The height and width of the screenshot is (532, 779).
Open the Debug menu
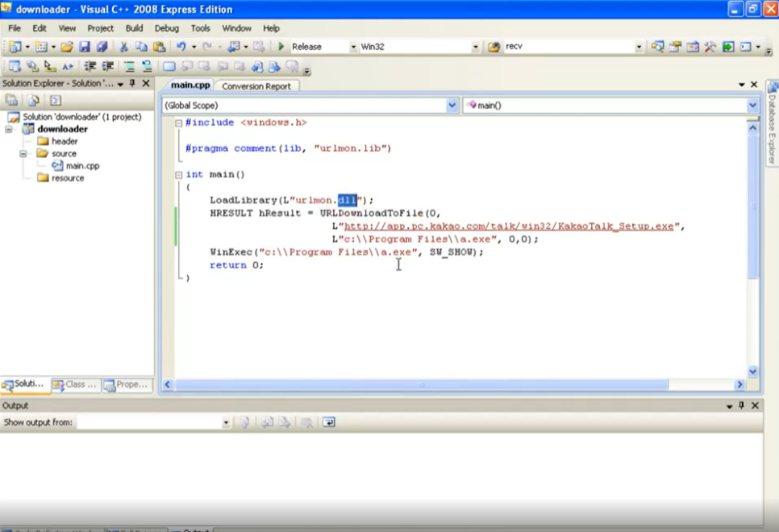[x=166, y=28]
